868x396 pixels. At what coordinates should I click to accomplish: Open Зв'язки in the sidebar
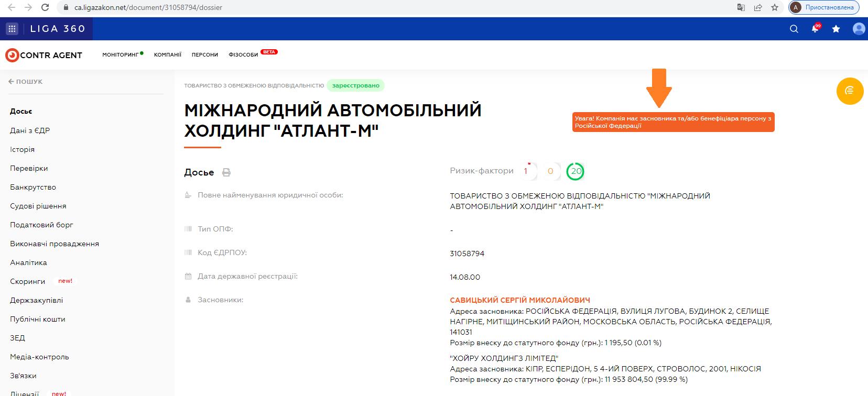click(x=23, y=376)
